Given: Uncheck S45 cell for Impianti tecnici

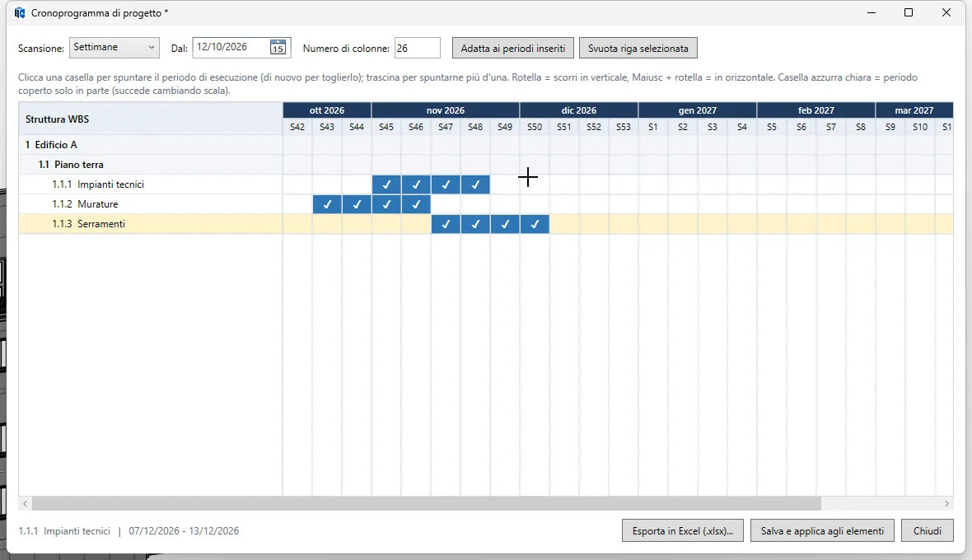Looking at the screenshot, I should pos(386,184).
